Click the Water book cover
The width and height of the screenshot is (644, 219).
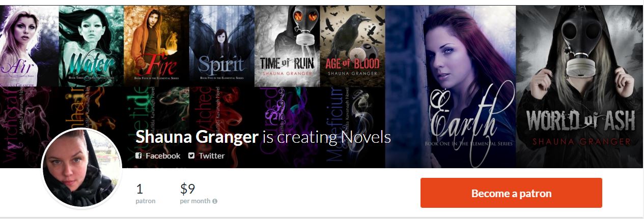coord(91,46)
